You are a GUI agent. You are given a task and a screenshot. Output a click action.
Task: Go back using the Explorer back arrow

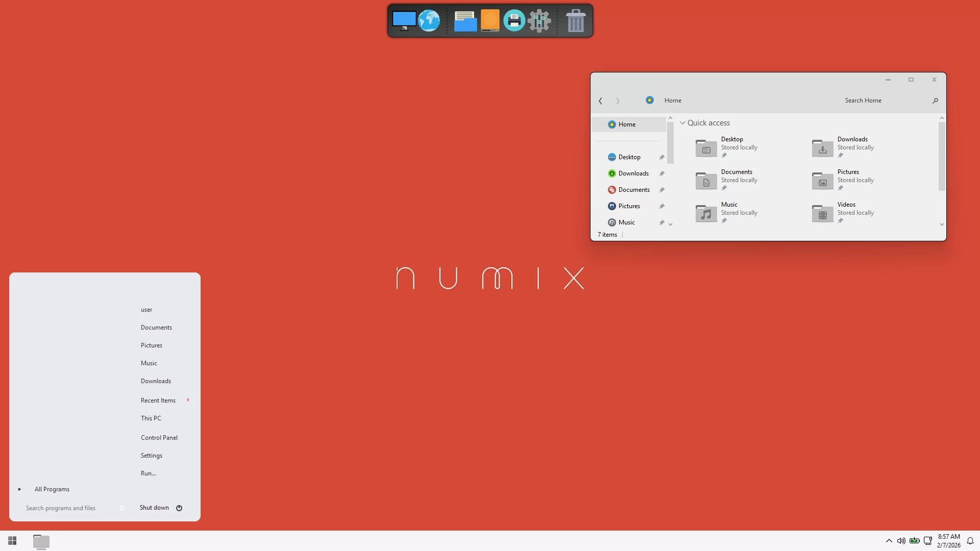click(x=601, y=101)
